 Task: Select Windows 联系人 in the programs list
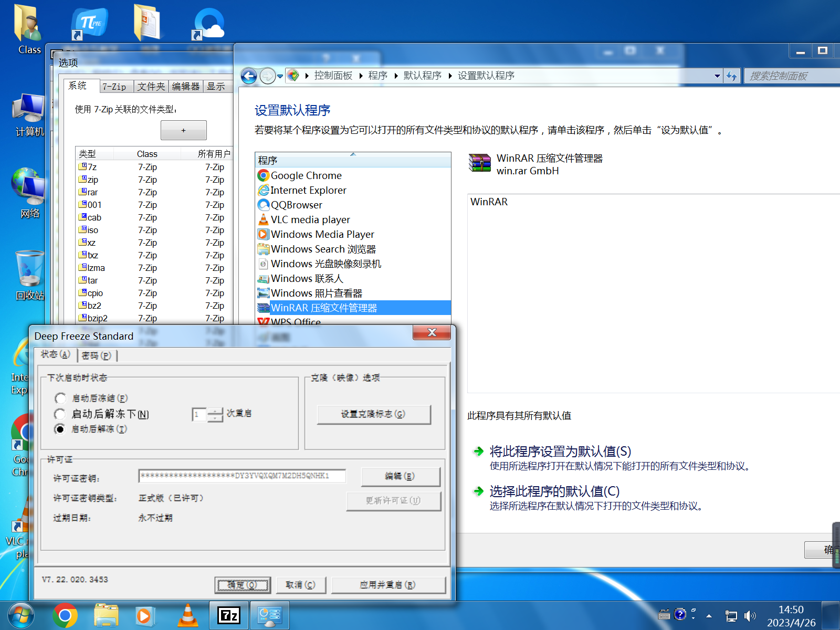click(353, 278)
